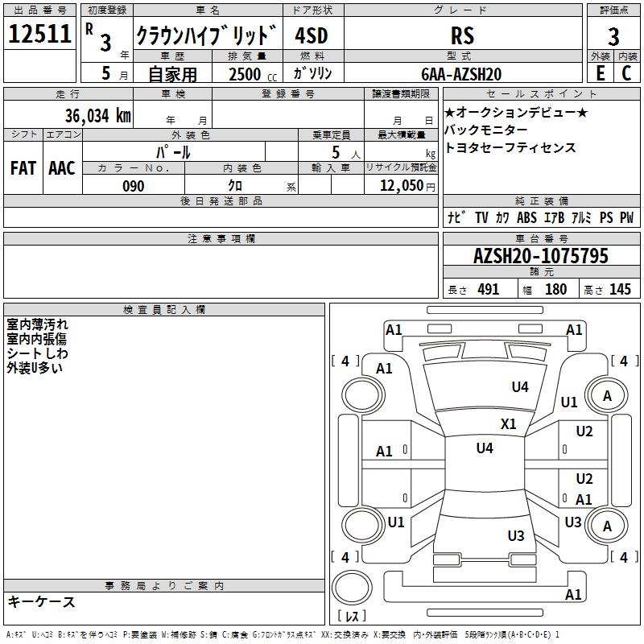Click the bottom-right wheel circle marked A
The width and height of the screenshot is (644, 644).
pyautogui.click(x=607, y=526)
